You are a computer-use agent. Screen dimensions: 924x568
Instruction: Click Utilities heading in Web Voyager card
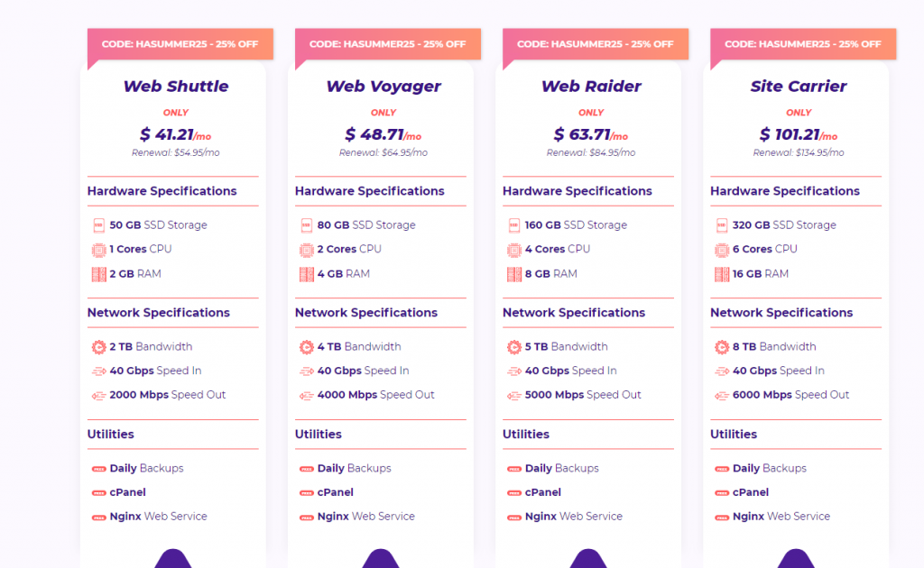pyautogui.click(x=319, y=434)
